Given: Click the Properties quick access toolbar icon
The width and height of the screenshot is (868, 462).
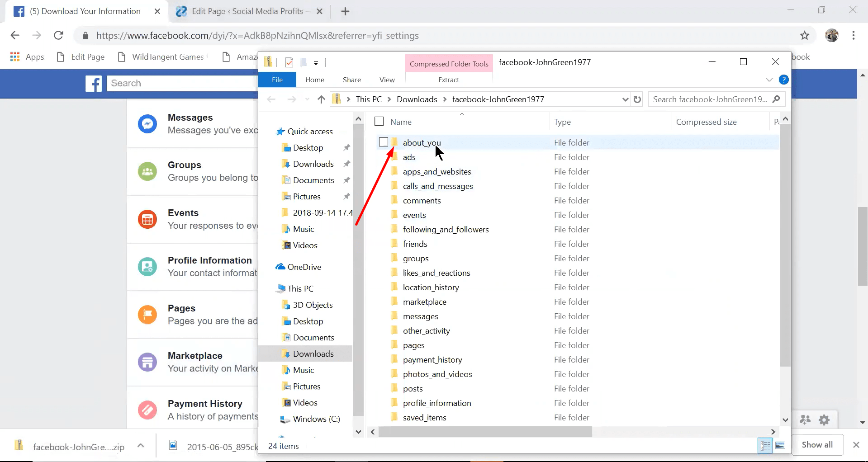Looking at the screenshot, I should point(289,62).
